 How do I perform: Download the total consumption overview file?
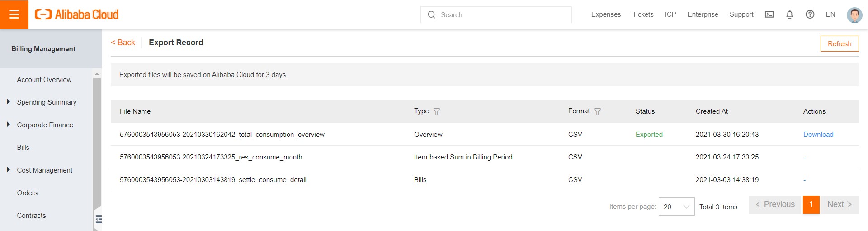(818, 135)
